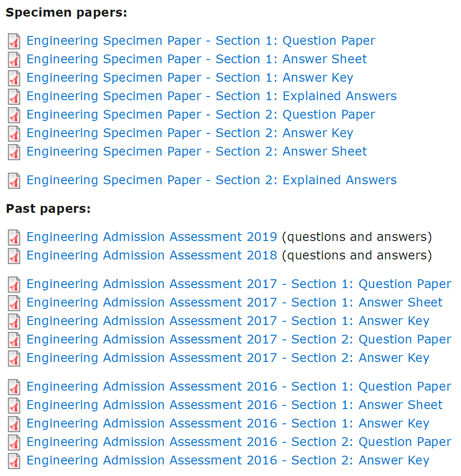This screenshot has height=476, width=461.
Task: Click PDF icon beside 2017 Section 1 Answer Key
Action: pos(14,322)
